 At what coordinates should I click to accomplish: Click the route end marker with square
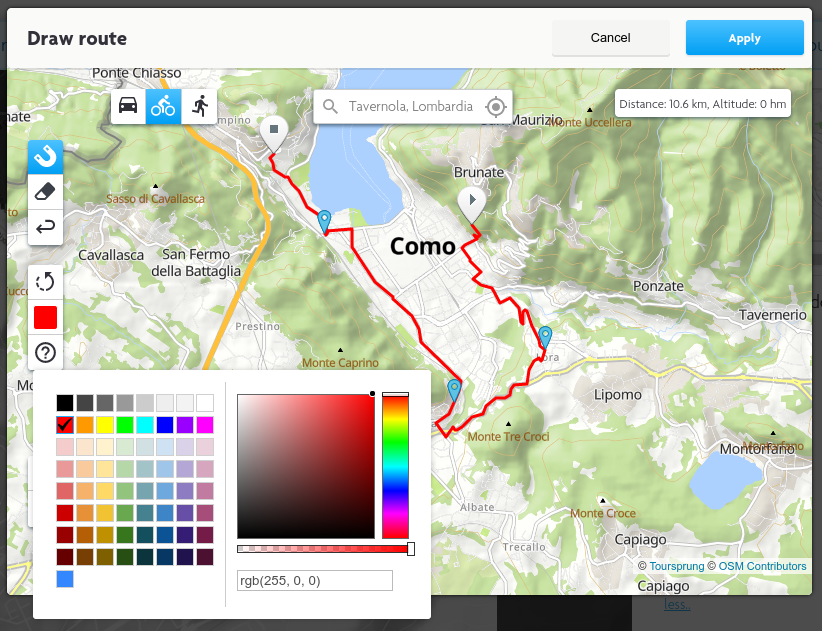273,131
